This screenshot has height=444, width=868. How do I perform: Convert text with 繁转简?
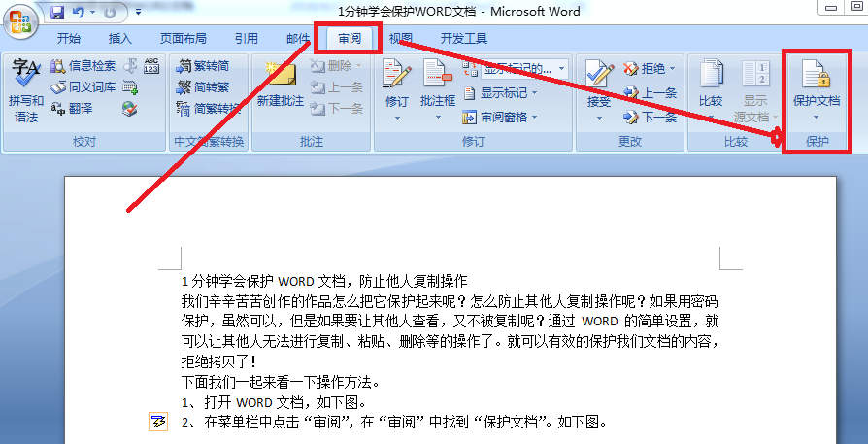coord(203,66)
